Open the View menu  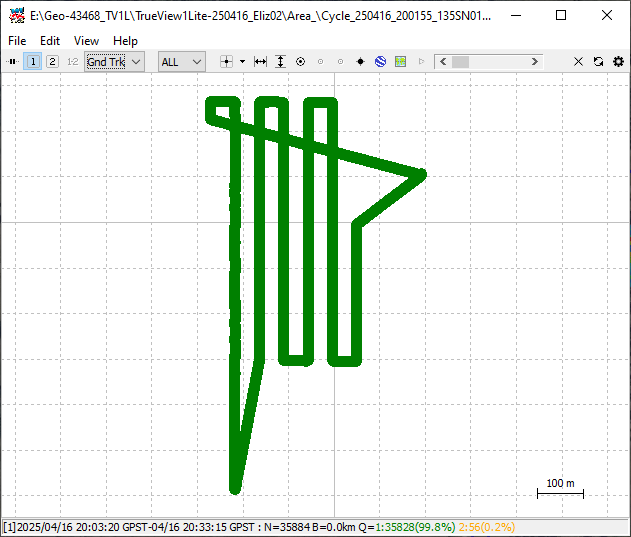[86, 41]
